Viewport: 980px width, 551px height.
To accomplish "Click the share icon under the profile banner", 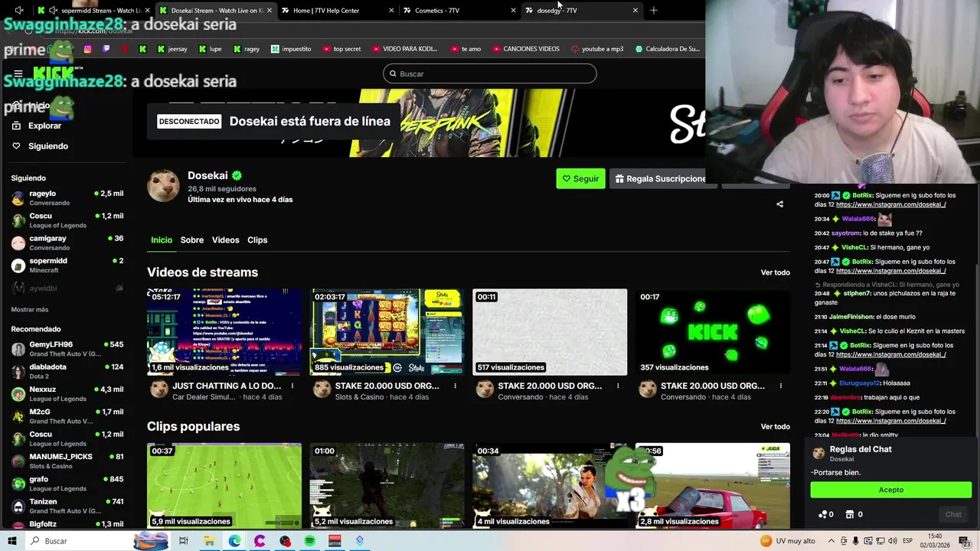I will 779,204.
